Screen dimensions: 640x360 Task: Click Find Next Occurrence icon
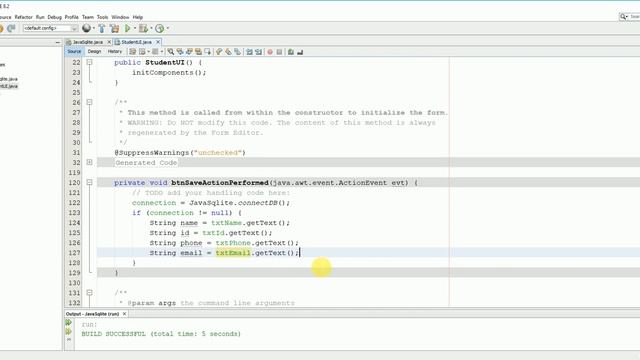pos(189,52)
